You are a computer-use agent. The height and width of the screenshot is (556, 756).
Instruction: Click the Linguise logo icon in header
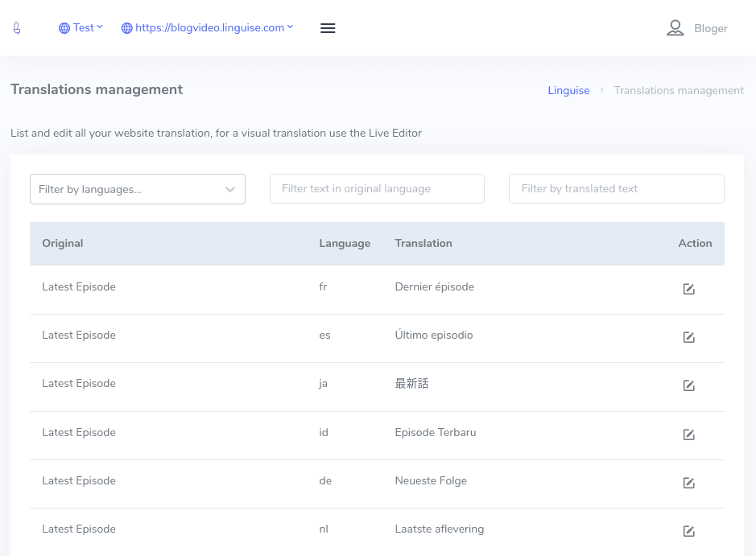pos(17,28)
